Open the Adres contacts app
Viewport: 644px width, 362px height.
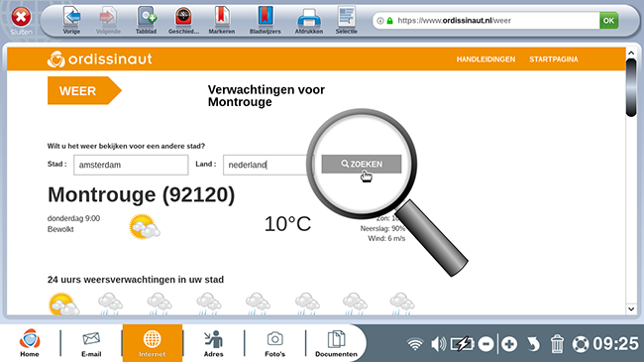pos(214,344)
